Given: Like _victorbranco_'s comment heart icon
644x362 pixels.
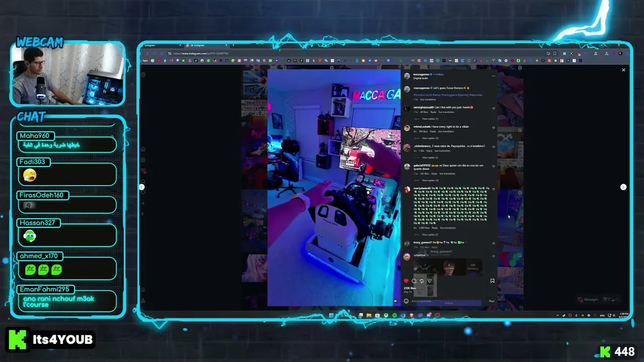Looking at the screenshot, I should tap(494, 147).
